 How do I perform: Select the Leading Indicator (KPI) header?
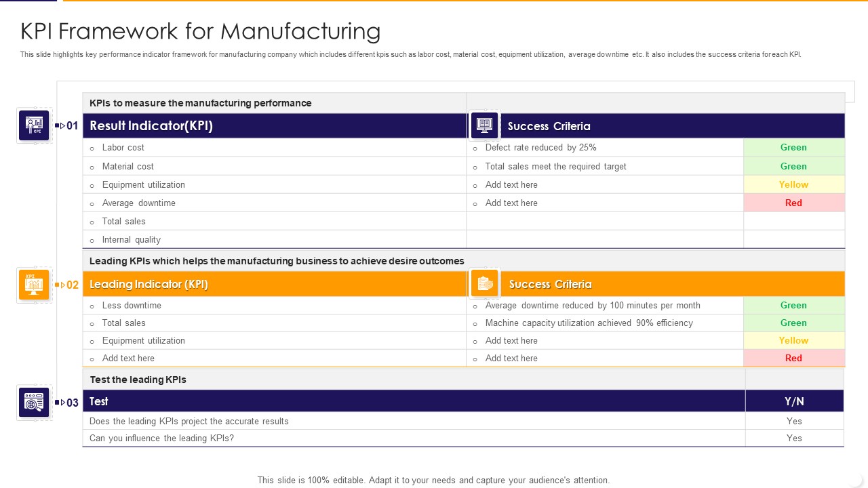pos(275,285)
